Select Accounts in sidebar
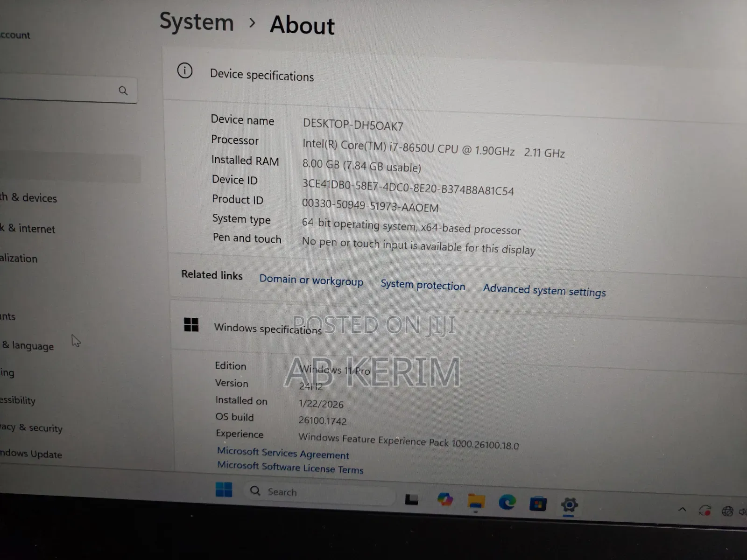This screenshot has width=747, height=560. (8, 316)
